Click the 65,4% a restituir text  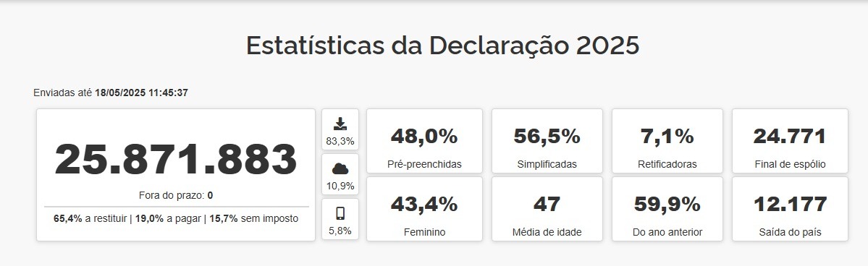click(90, 218)
